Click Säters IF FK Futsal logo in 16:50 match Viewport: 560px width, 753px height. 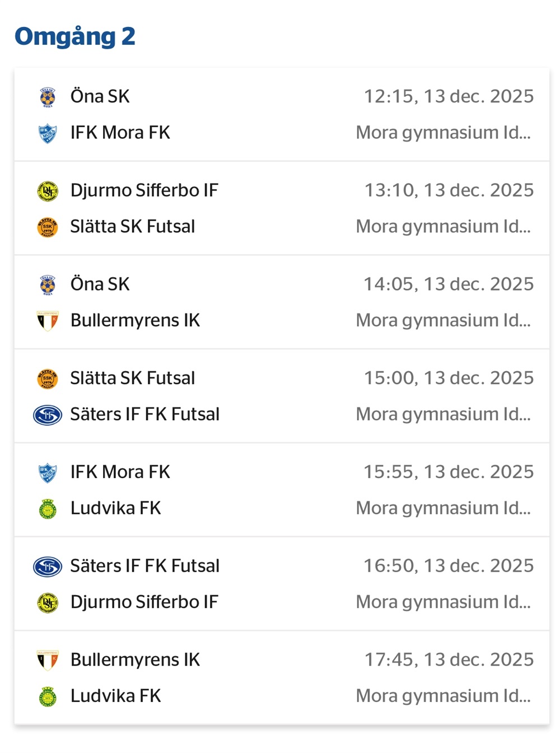(48, 567)
